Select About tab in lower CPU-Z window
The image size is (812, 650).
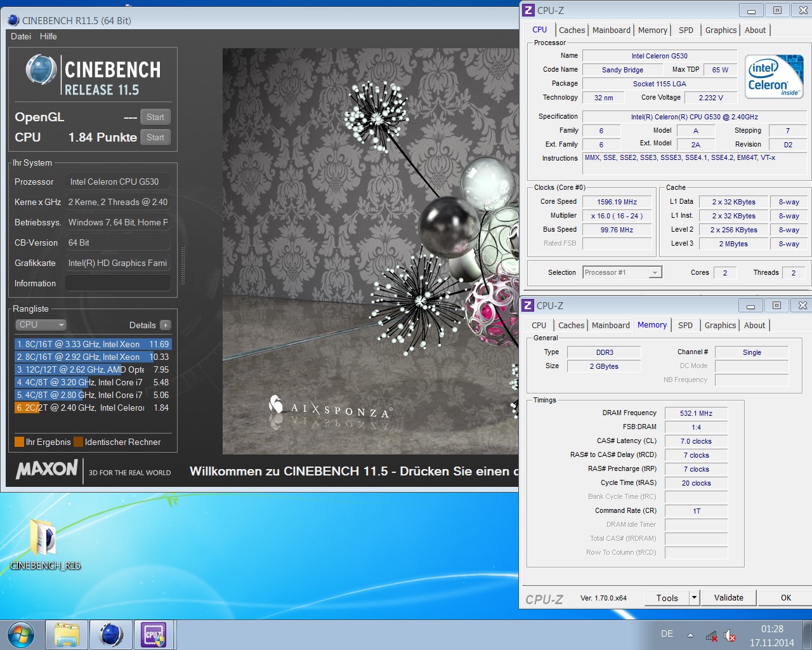pyautogui.click(x=754, y=325)
